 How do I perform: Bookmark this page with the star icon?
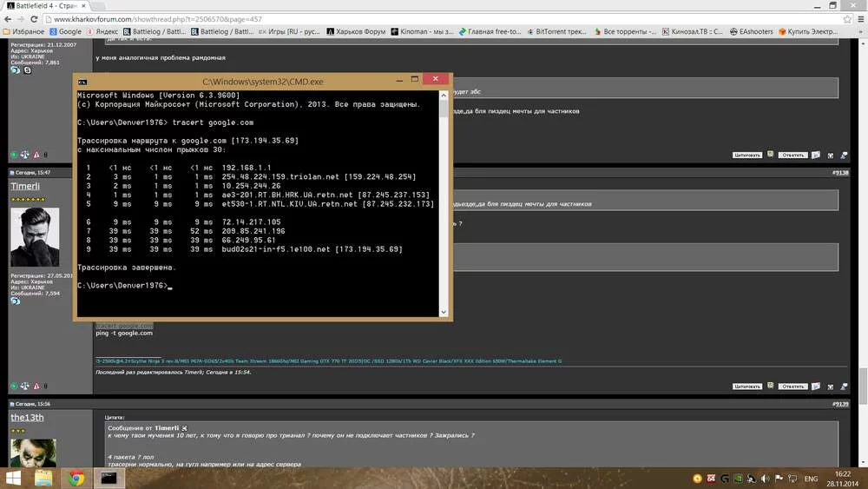tap(847, 19)
